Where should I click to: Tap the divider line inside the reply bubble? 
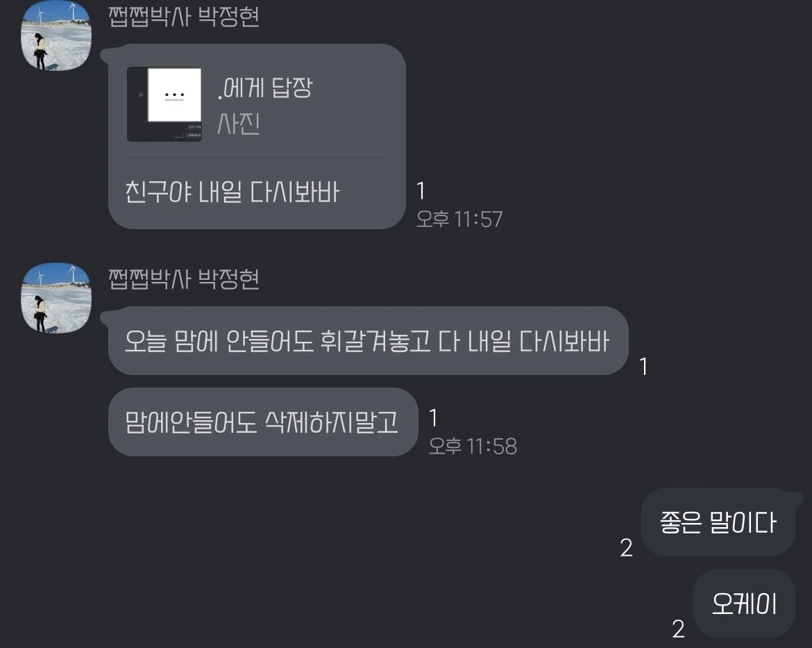click(256, 154)
